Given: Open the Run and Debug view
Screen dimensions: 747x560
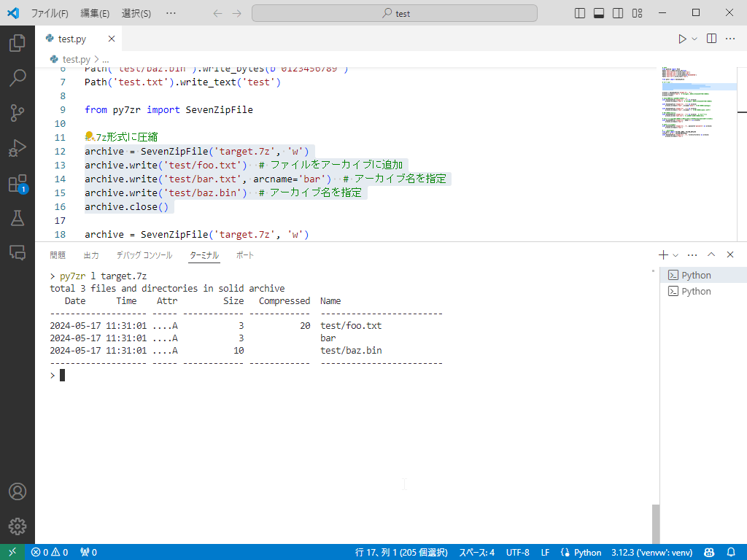Looking at the screenshot, I should click(18, 147).
